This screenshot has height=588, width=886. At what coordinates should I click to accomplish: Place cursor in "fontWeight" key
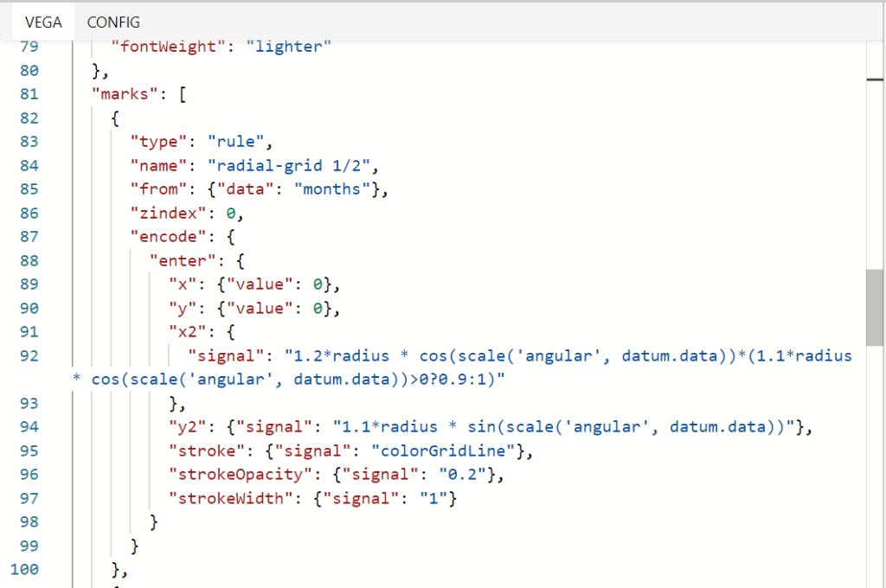(169, 47)
